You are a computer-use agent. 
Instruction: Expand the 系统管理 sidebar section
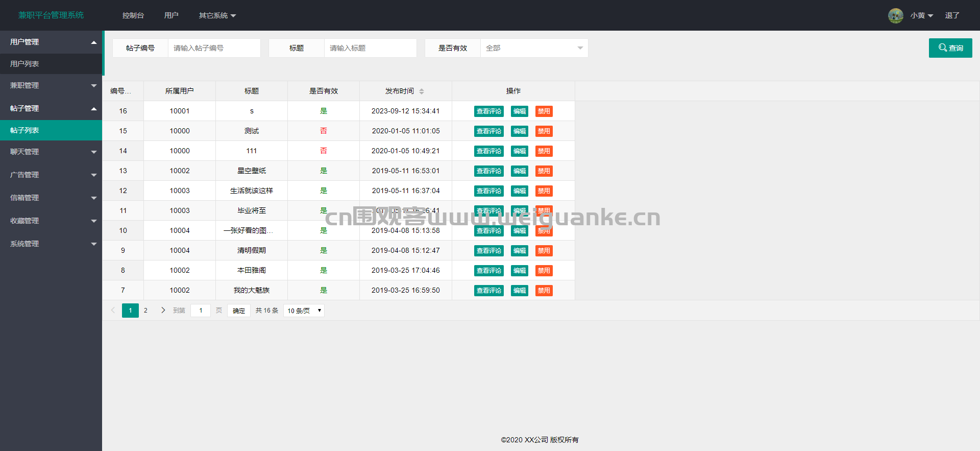51,244
